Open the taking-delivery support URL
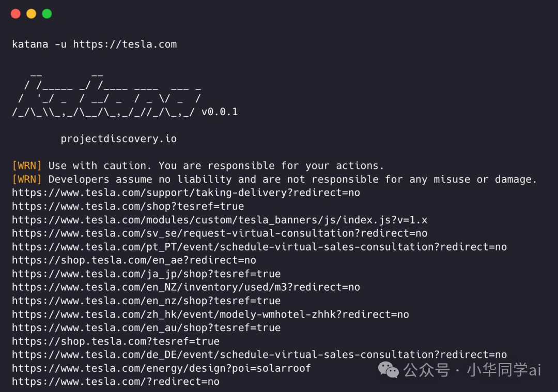Screen dimensions: 558x392 point(186,193)
